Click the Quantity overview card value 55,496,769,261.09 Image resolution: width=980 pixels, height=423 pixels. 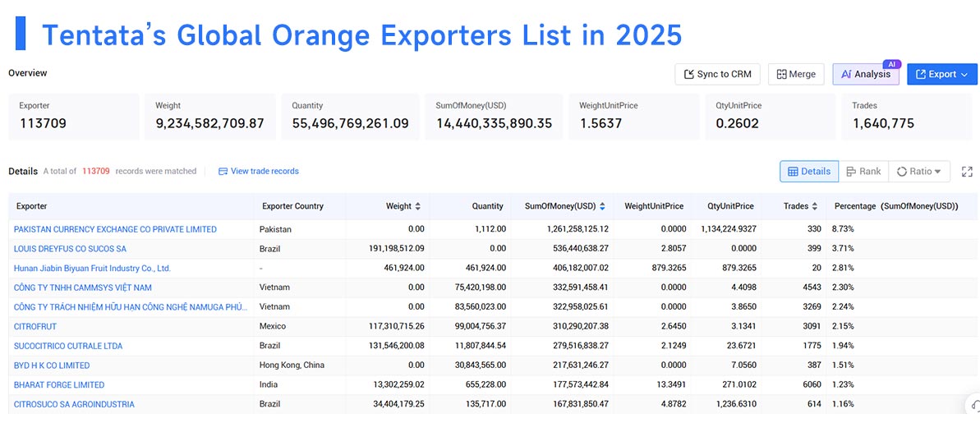point(351,123)
